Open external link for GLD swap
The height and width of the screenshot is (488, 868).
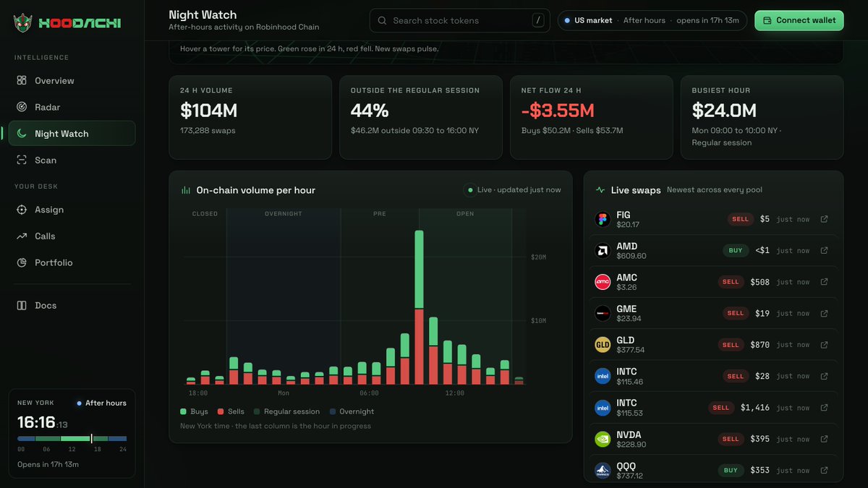tap(824, 345)
